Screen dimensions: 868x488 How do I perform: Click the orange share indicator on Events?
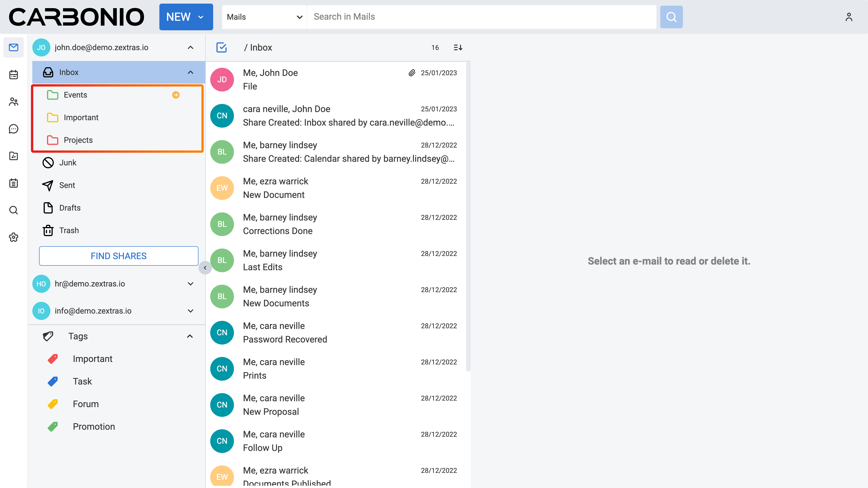176,95
